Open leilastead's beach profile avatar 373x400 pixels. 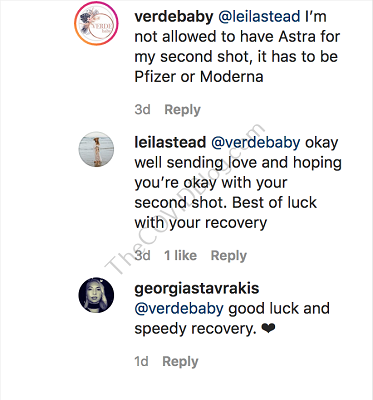coord(96,149)
